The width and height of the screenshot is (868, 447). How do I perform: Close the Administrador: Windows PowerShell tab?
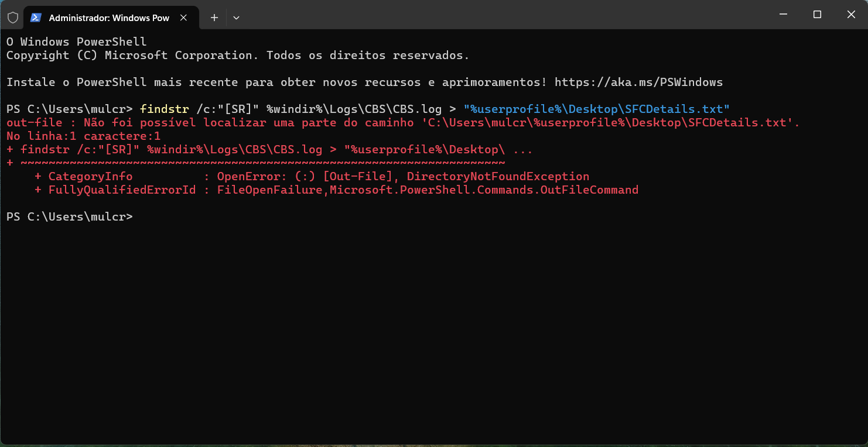[x=184, y=18]
